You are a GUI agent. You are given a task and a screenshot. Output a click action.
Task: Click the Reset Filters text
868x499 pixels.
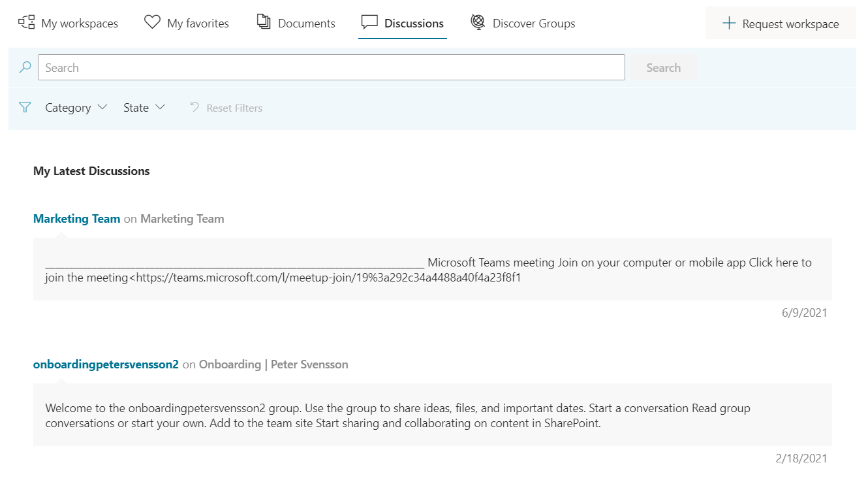pos(234,108)
